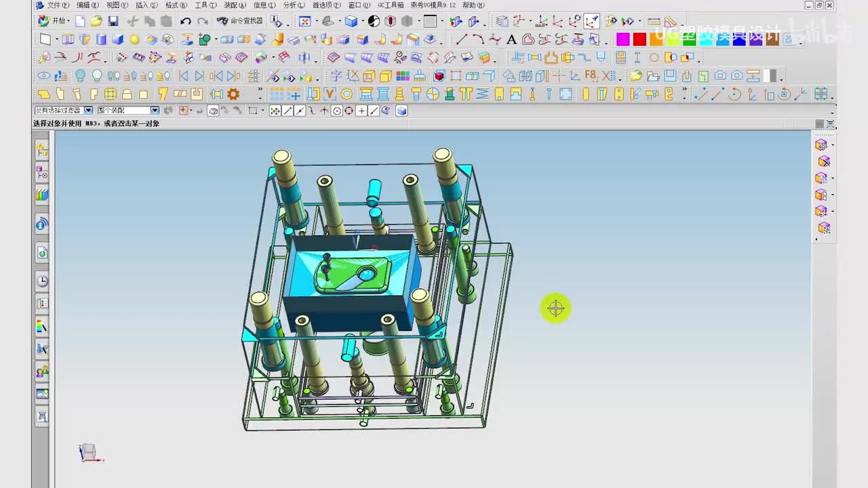Viewport: 868px width, 488px height.
Task: Toggle the midpoint snap option
Action: [300, 110]
